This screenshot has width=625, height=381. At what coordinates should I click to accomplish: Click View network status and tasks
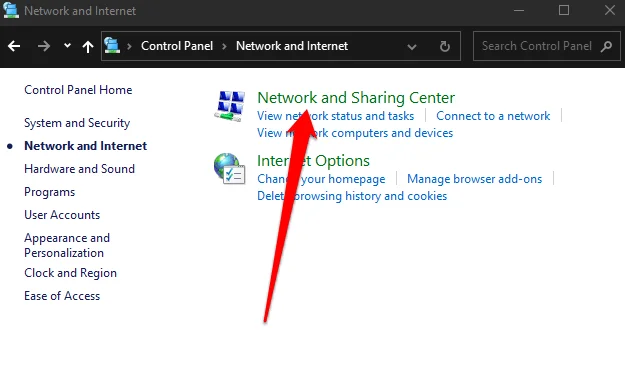click(x=335, y=116)
